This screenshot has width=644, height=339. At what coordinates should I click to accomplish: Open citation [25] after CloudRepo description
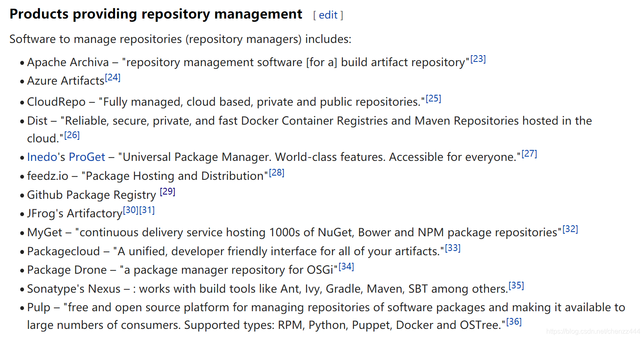(x=433, y=99)
